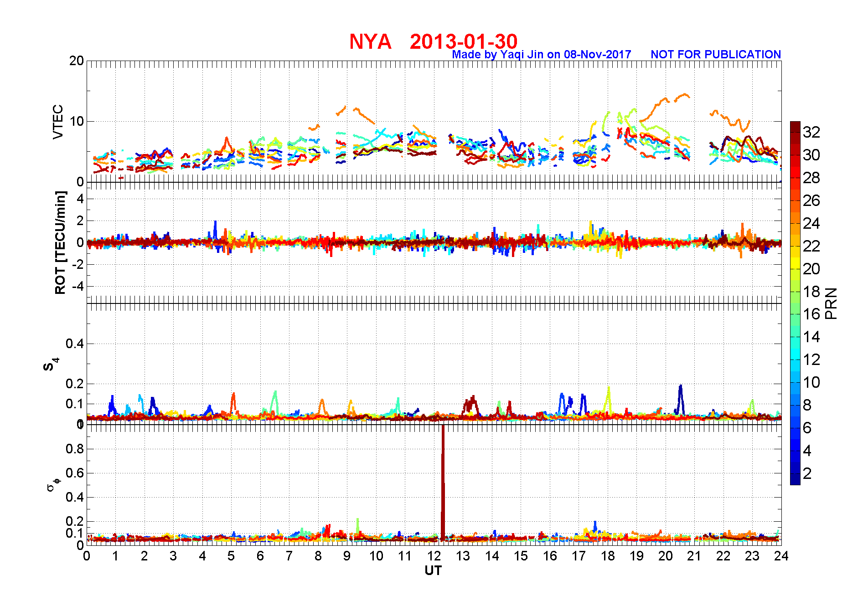Click the "Made by Yaqi Jin on 08-Nov-2017" text
Viewport: 868px width, 606px height.
pyautogui.click(x=541, y=55)
